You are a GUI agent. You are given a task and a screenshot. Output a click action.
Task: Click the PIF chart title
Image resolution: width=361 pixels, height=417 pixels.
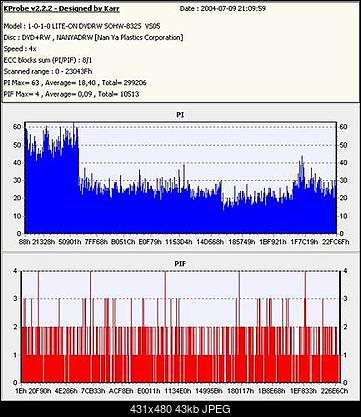[x=180, y=264]
